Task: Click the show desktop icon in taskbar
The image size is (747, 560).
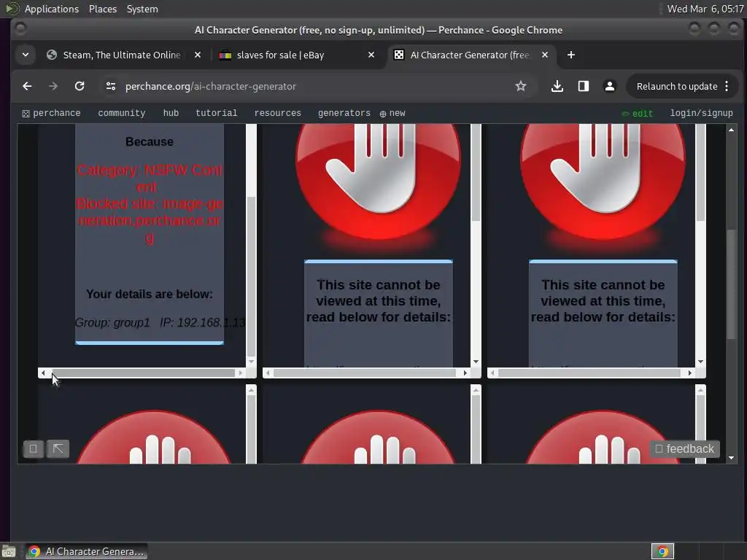Action: pyautogui.click(x=9, y=551)
